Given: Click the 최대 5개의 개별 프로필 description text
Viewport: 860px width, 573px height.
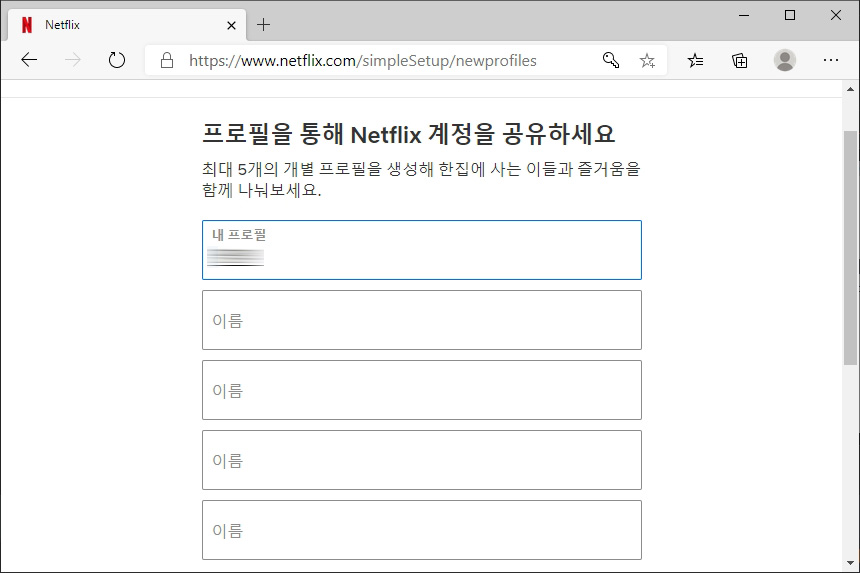Looking at the screenshot, I should [x=421, y=179].
